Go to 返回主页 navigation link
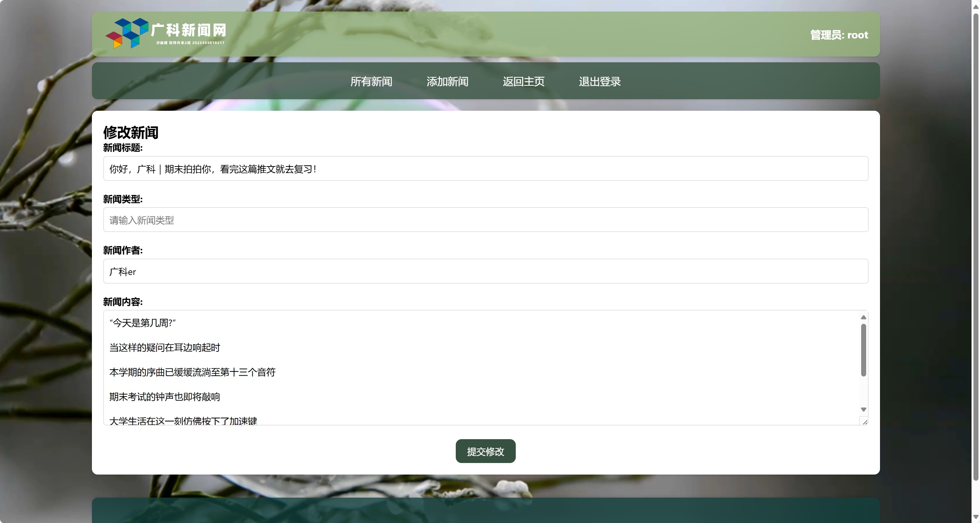 point(523,82)
